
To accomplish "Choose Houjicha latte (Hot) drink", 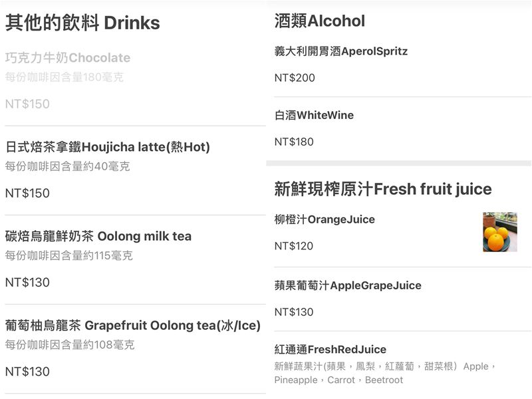I will (107, 147).
